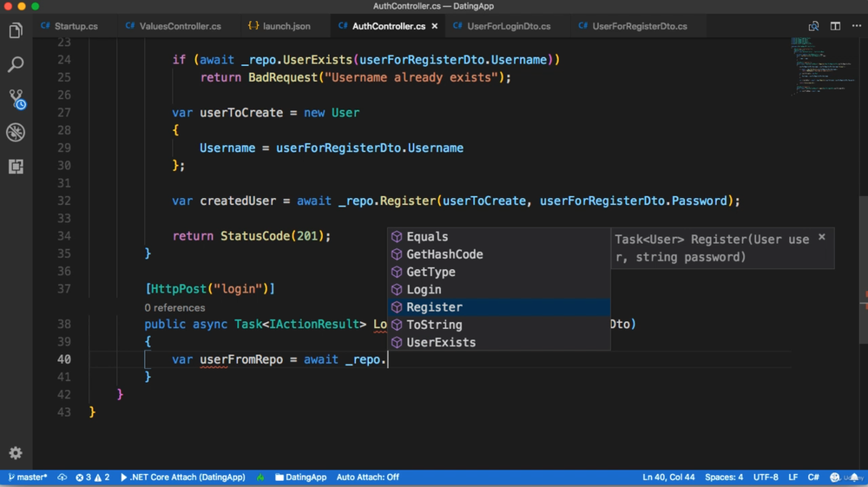
Task: Open the Explorer view in activity bar
Action: [x=16, y=31]
